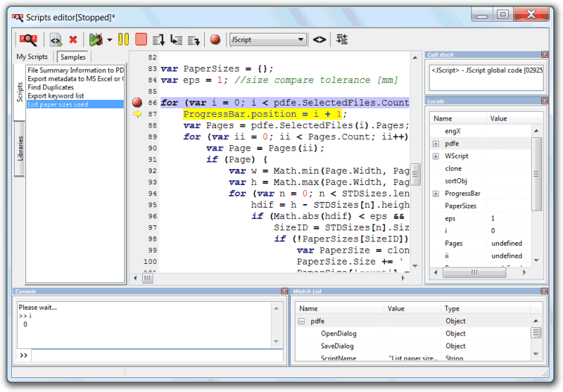Close the Console panel
This screenshot has width=563, height=392.
tap(284, 291)
